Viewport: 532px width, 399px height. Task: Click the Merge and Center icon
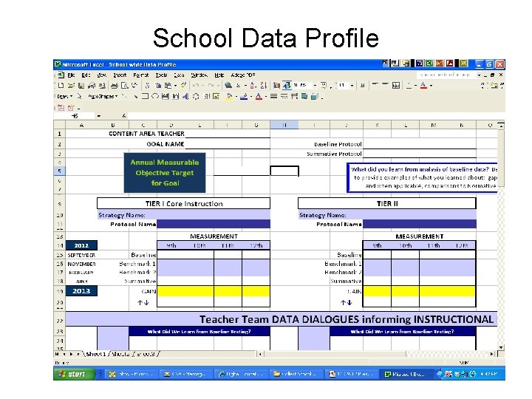[395, 86]
